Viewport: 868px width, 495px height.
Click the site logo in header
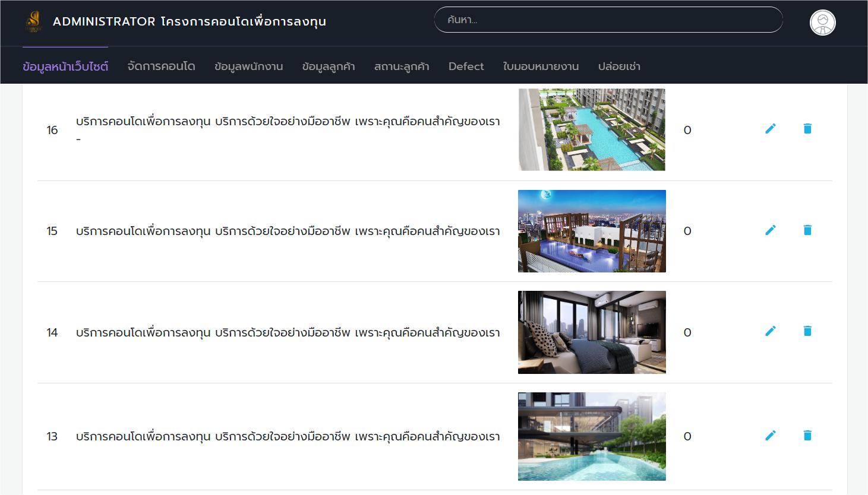[x=33, y=22]
